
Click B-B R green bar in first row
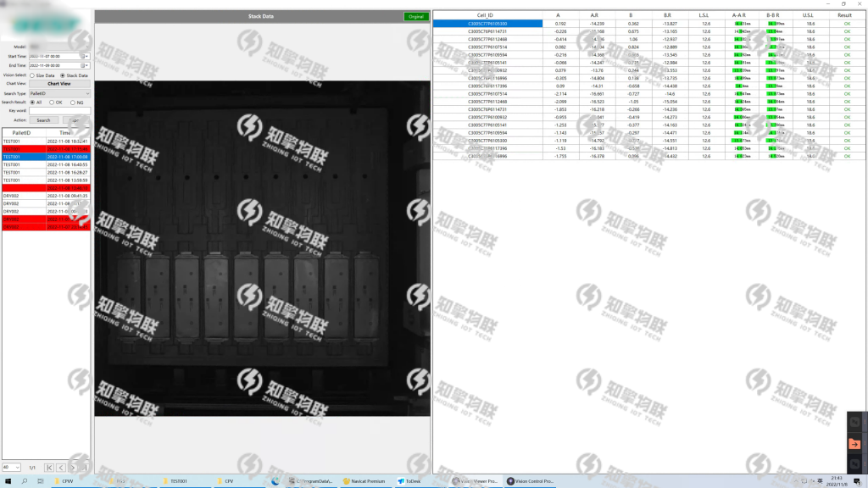click(772, 24)
